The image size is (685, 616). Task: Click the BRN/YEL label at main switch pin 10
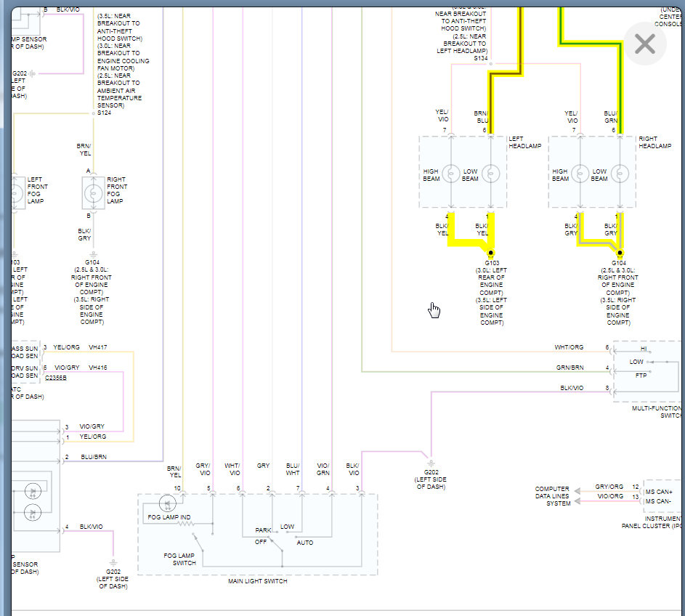click(x=174, y=471)
